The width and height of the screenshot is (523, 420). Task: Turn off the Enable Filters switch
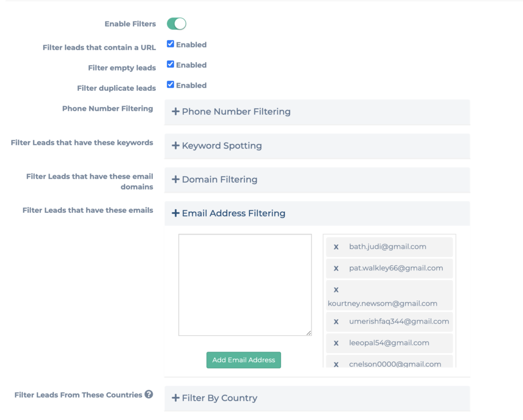177,24
